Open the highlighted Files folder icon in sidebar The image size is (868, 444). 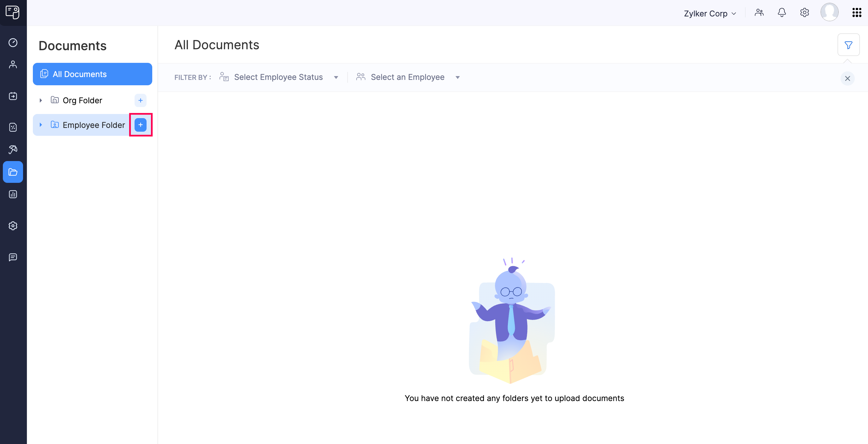[x=13, y=172]
